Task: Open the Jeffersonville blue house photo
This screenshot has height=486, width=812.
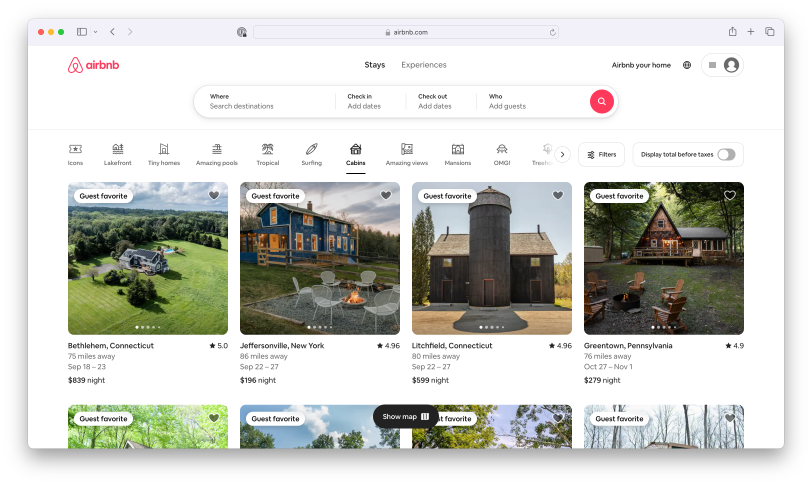Action: click(x=320, y=258)
